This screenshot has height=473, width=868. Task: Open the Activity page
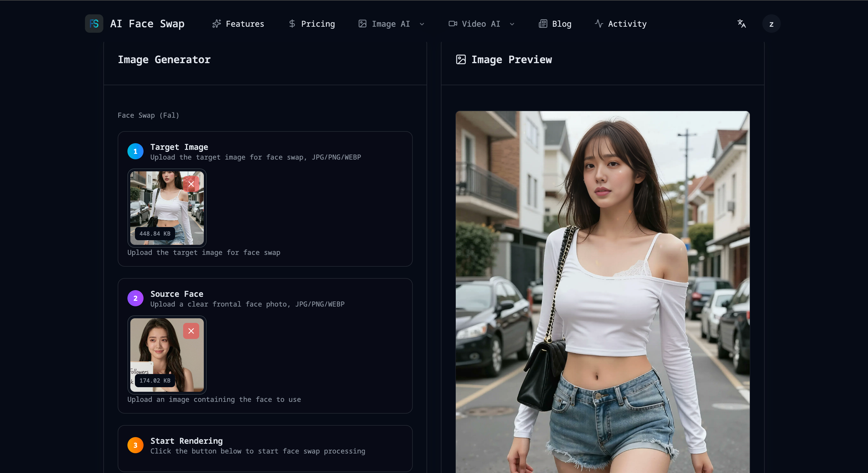627,24
